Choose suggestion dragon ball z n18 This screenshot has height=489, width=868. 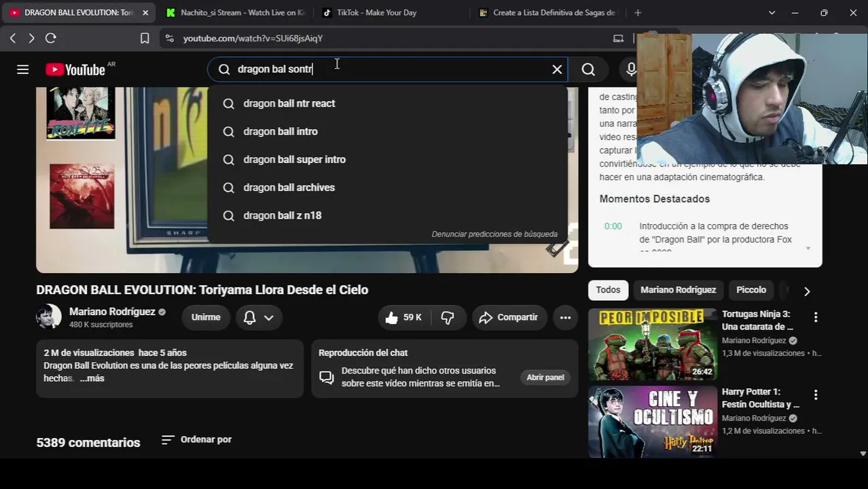pos(387,215)
